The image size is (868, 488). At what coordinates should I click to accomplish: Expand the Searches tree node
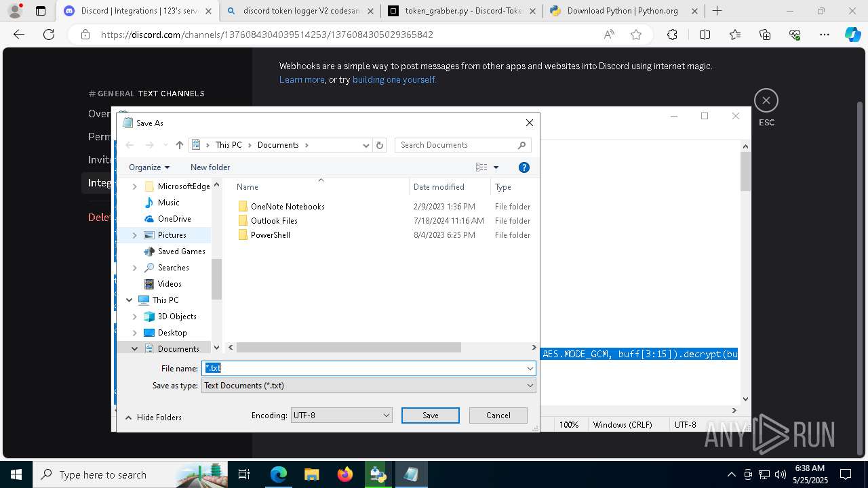pos(134,268)
